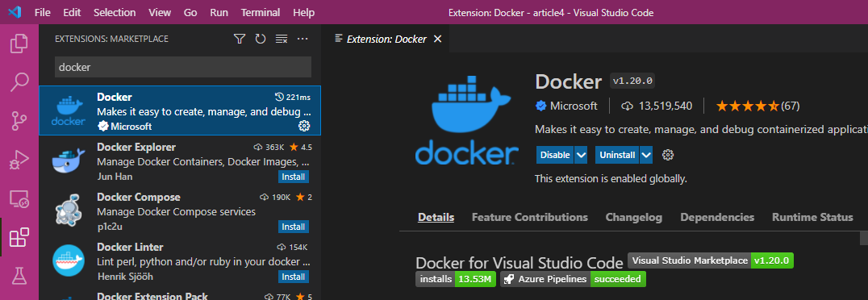Select the Docker Compose list item title

(x=139, y=197)
